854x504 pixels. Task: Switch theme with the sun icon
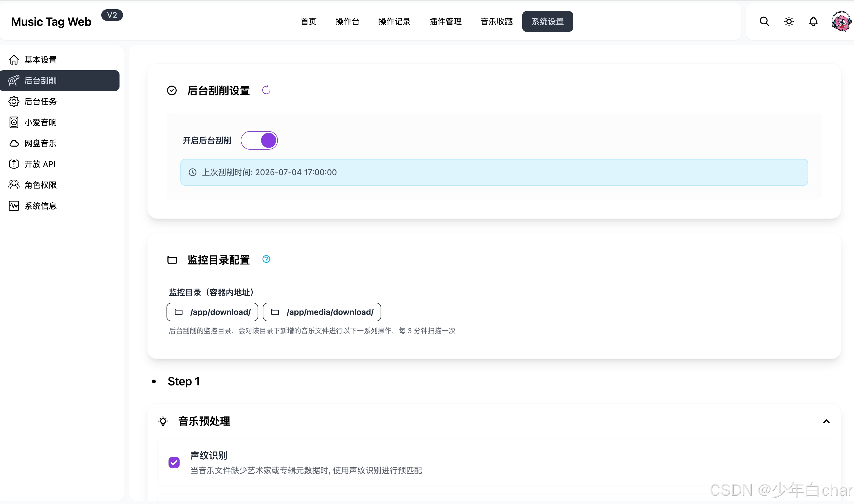point(789,21)
